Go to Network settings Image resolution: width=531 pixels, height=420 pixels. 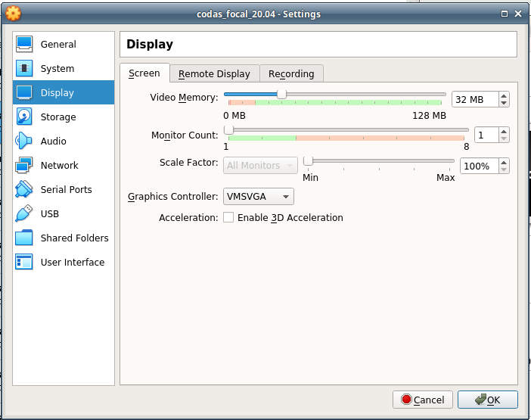[64, 165]
